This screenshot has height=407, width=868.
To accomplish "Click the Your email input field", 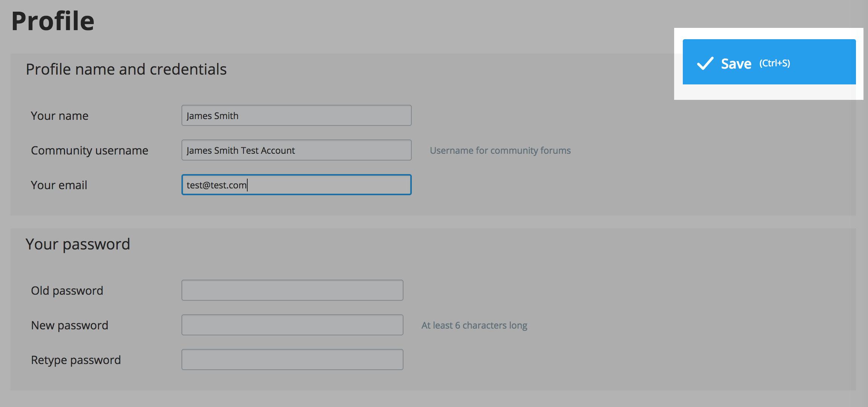I will click(296, 185).
